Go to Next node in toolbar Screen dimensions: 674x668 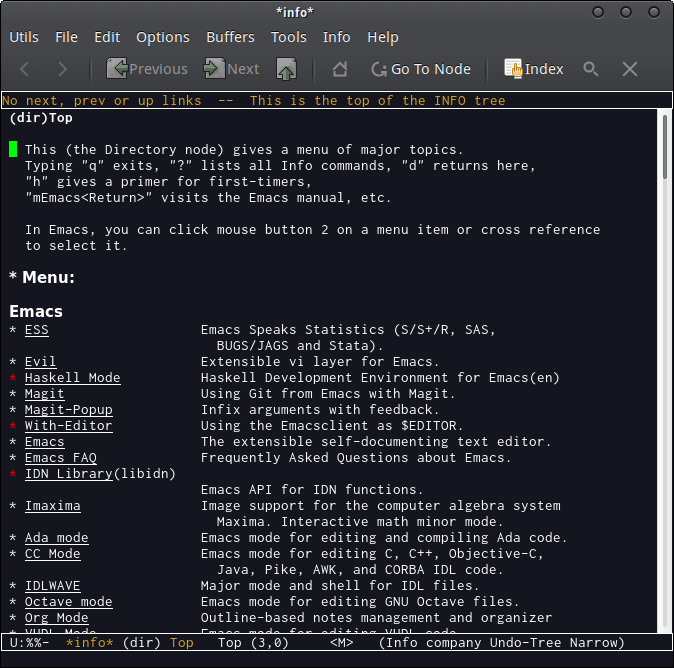[232, 69]
